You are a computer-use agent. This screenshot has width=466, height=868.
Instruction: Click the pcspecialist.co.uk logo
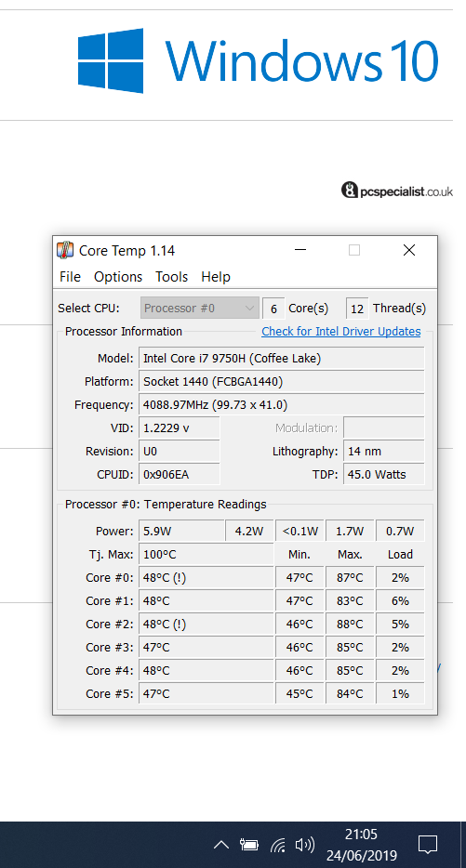pos(397,191)
